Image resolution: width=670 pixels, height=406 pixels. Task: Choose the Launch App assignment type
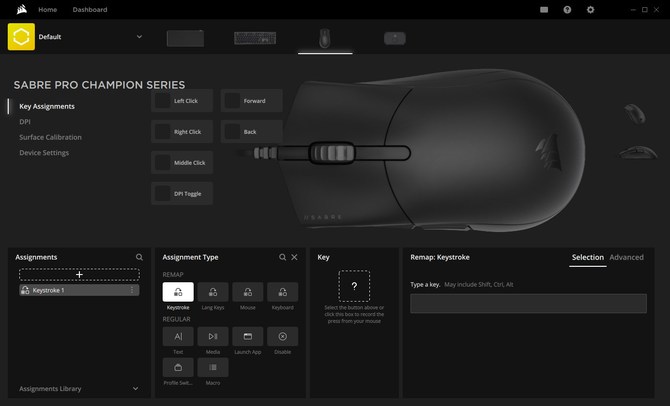(248, 336)
